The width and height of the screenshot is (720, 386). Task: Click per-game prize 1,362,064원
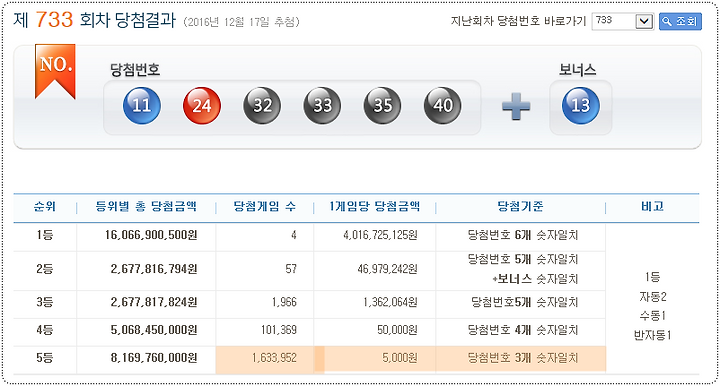click(390, 302)
